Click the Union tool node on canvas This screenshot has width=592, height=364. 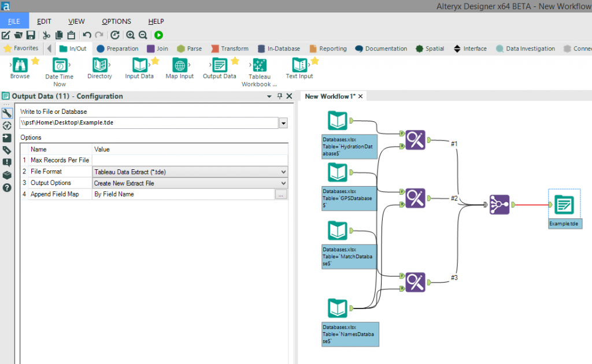499,205
